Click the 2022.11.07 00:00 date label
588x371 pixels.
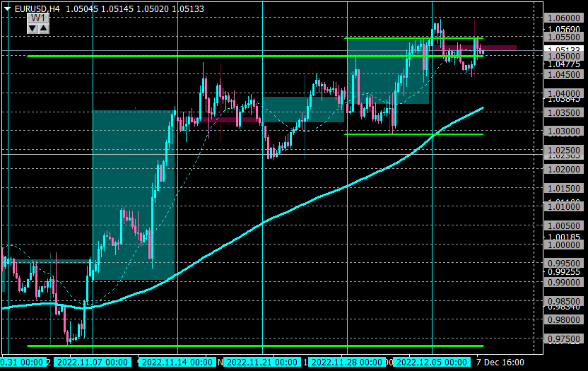93,363
